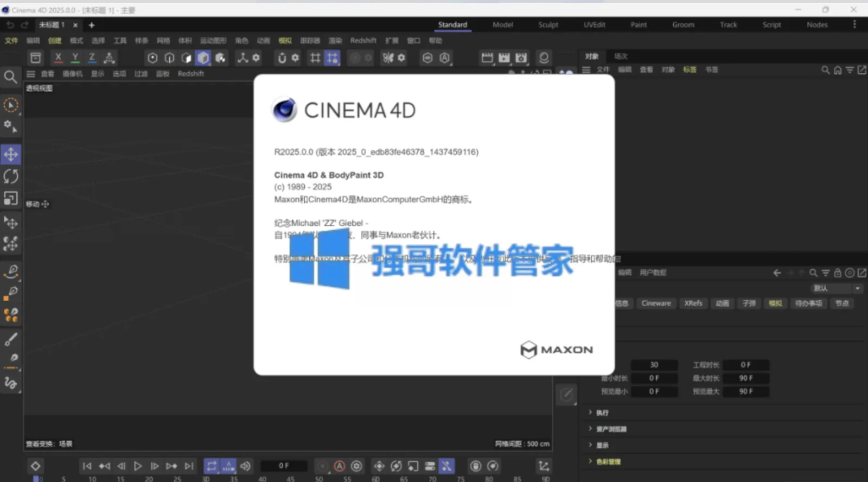Click Object Manager home icon

[838, 70]
